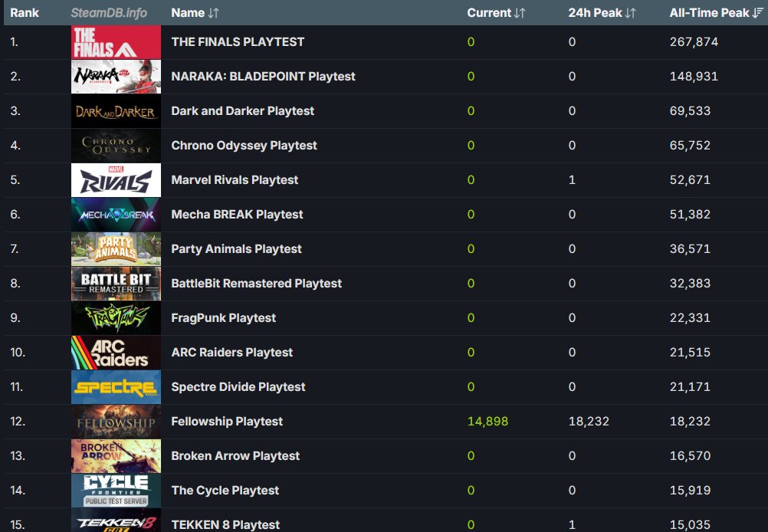Select all-time peak value 22,331

click(x=690, y=318)
